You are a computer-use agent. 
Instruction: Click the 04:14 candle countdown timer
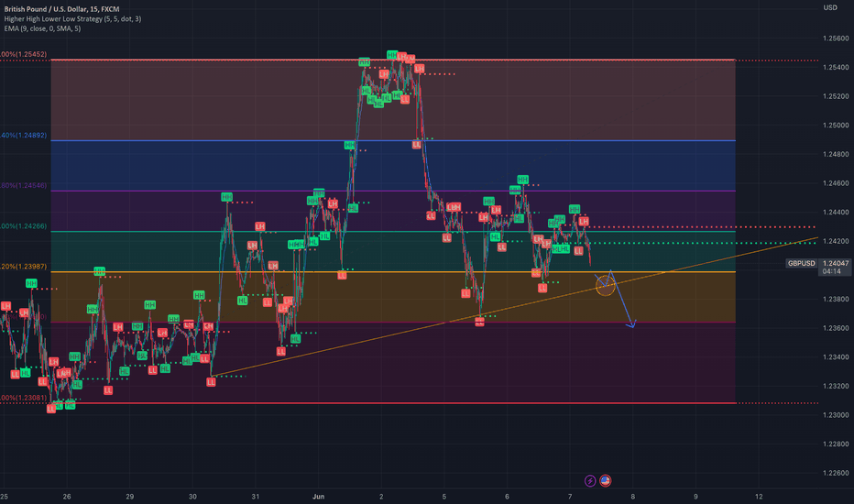click(x=831, y=271)
